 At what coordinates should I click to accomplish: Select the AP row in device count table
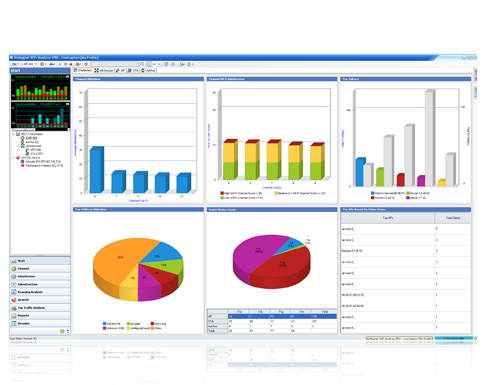272,316
